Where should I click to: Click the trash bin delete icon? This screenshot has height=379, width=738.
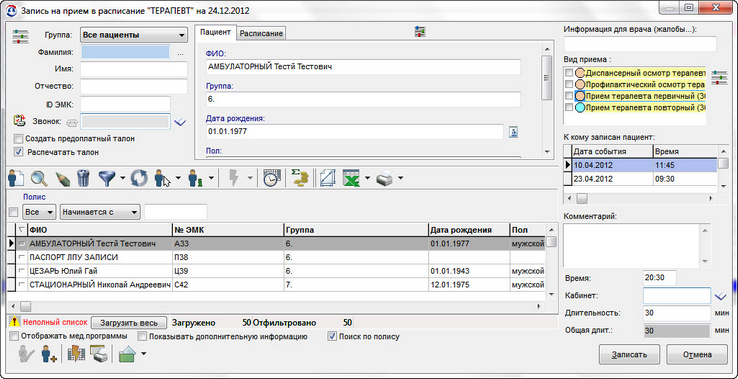click(x=83, y=179)
